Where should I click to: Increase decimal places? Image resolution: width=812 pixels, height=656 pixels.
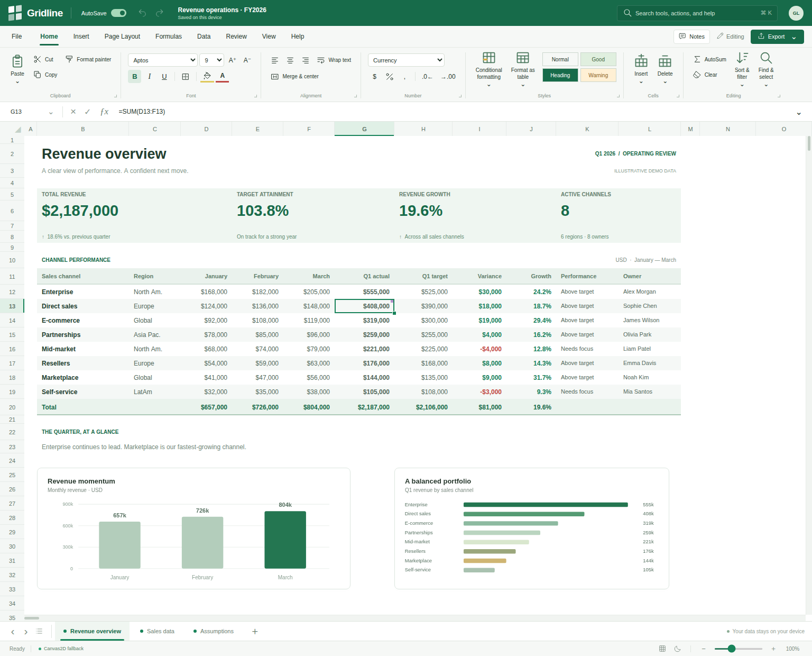tap(448, 77)
